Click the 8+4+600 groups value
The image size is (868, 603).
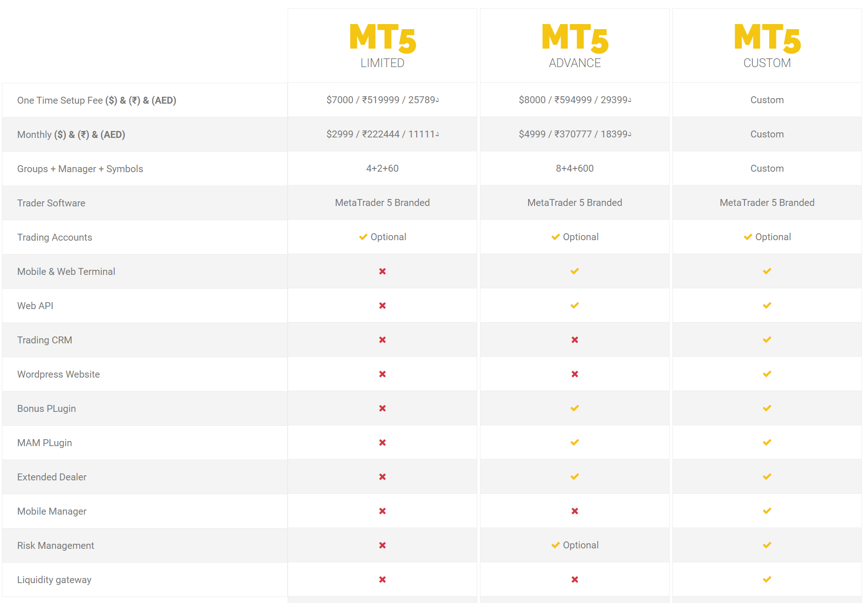pos(575,168)
